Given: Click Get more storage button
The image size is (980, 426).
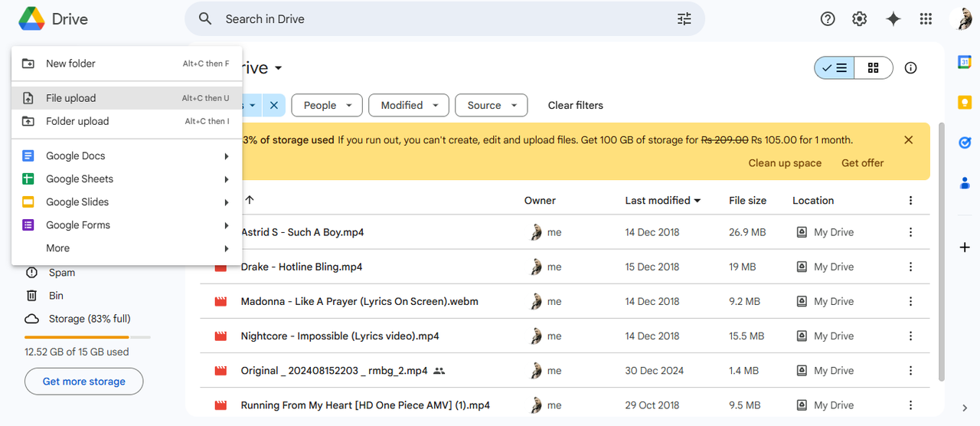Looking at the screenshot, I should coord(84,382).
